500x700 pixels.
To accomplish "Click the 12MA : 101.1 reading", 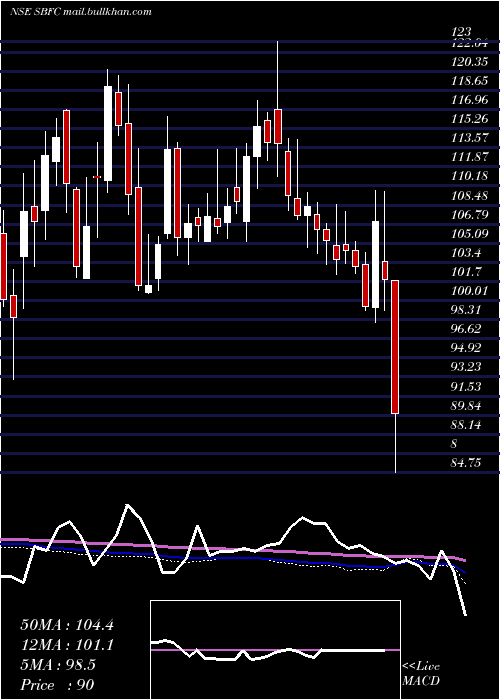I will (67, 645).
